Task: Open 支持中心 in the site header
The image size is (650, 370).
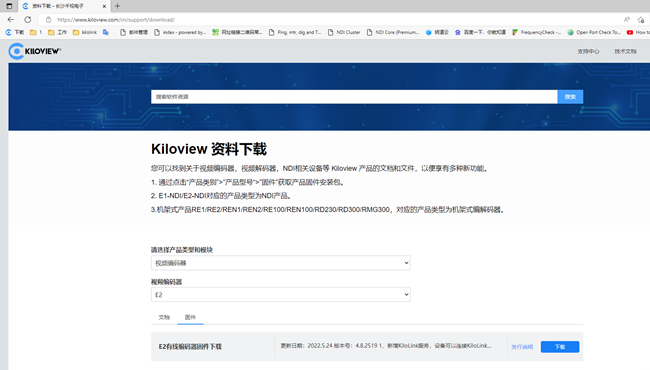Action: pos(588,51)
